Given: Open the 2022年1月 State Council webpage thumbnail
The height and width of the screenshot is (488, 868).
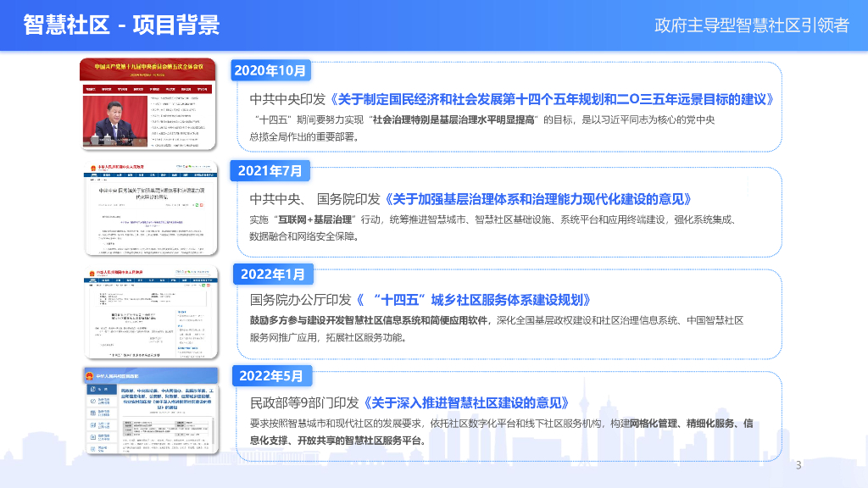Looking at the screenshot, I should tap(151, 313).
